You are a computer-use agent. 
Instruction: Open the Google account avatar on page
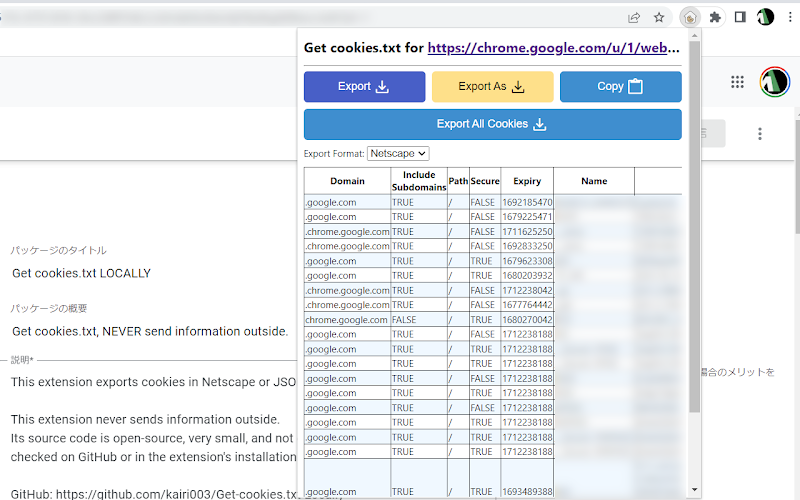click(x=774, y=82)
